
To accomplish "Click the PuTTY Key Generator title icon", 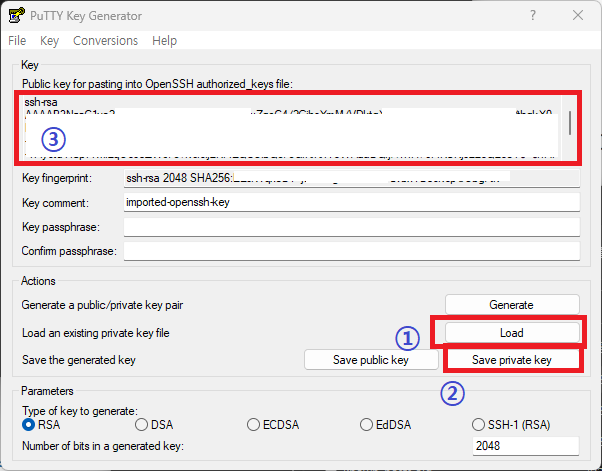I will click(x=17, y=15).
